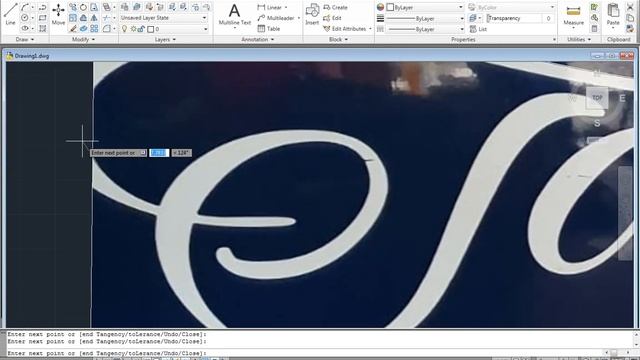The image size is (640, 360).
Task: Expand the Utilities panel
Action: coord(579,40)
